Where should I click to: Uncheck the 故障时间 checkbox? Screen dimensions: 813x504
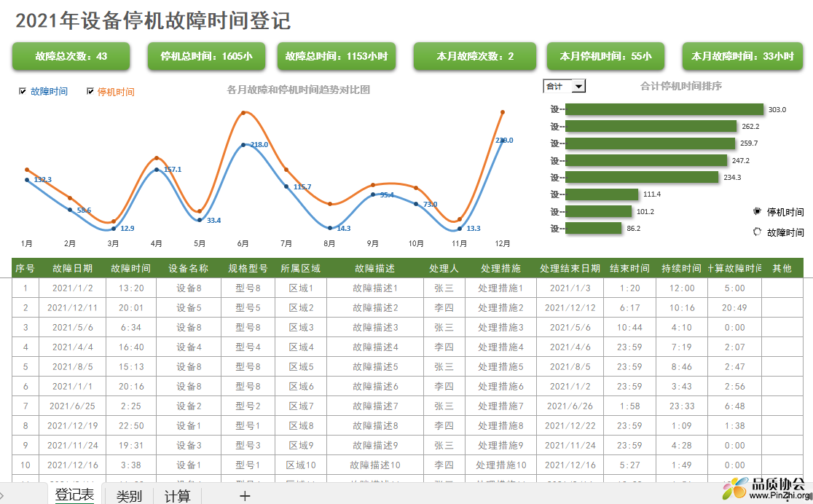point(23,91)
